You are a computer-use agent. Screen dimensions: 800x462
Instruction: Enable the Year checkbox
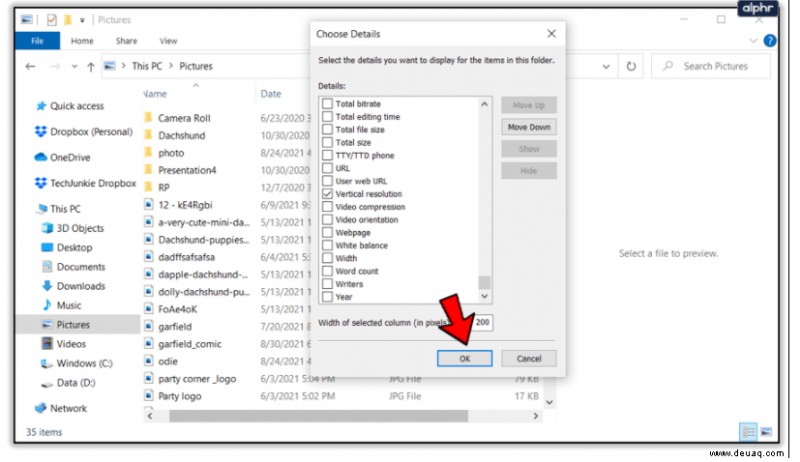pyautogui.click(x=328, y=297)
